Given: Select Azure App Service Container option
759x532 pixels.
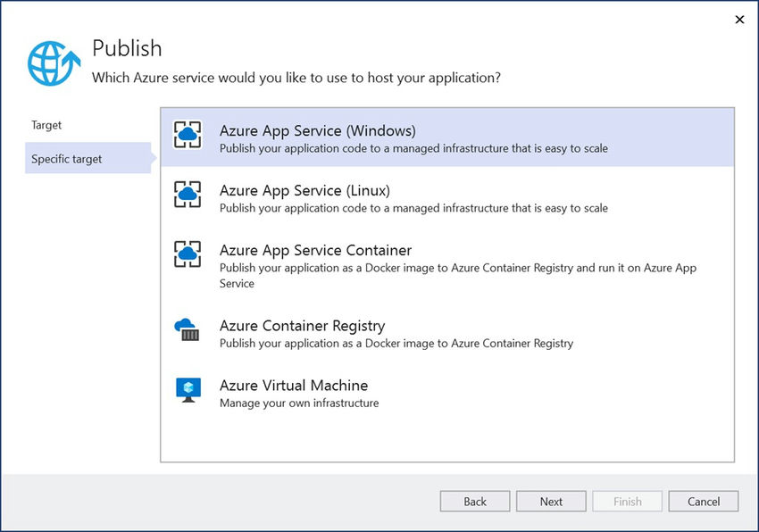Looking at the screenshot, I should [402, 259].
